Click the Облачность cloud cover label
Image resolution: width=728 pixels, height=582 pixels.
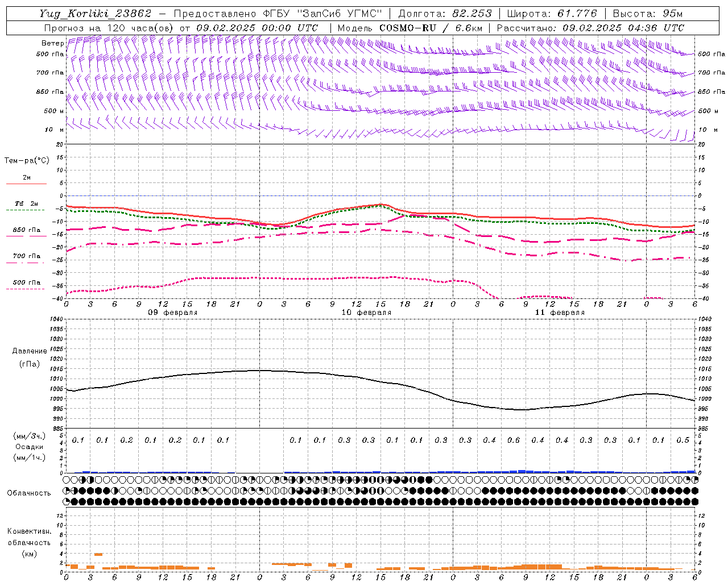[x=29, y=493]
